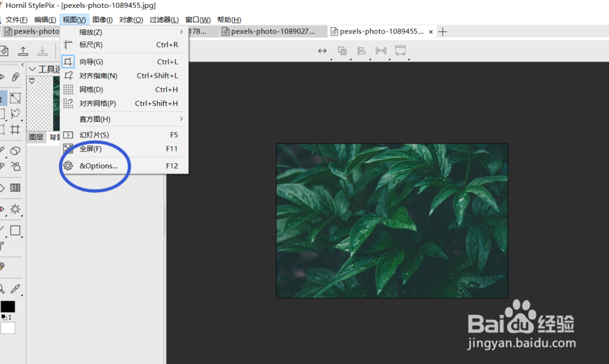The height and width of the screenshot is (364, 609).
Task: Click the black foreground color swatch
Action: pyautogui.click(x=8, y=307)
